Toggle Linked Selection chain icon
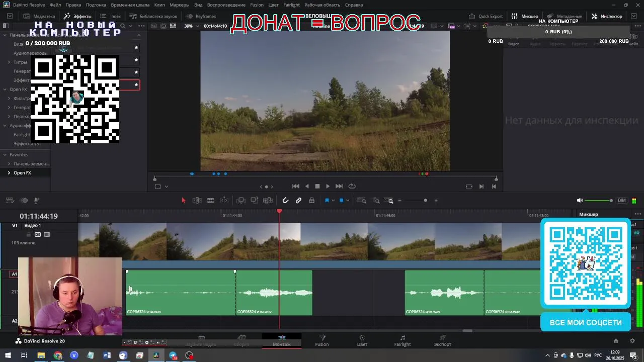This screenshot has height=362, width=644. (x=298, y=201)
